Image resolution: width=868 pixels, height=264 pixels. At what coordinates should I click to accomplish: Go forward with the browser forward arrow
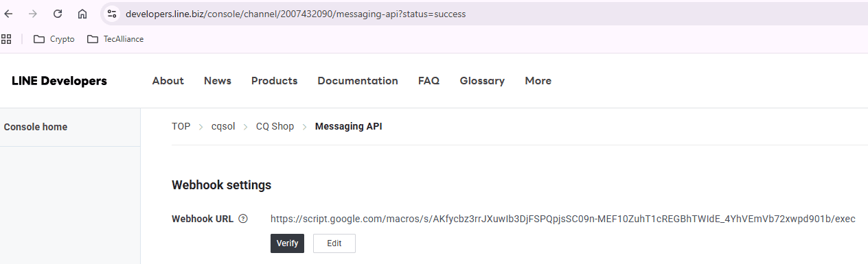tap(33, 14)
